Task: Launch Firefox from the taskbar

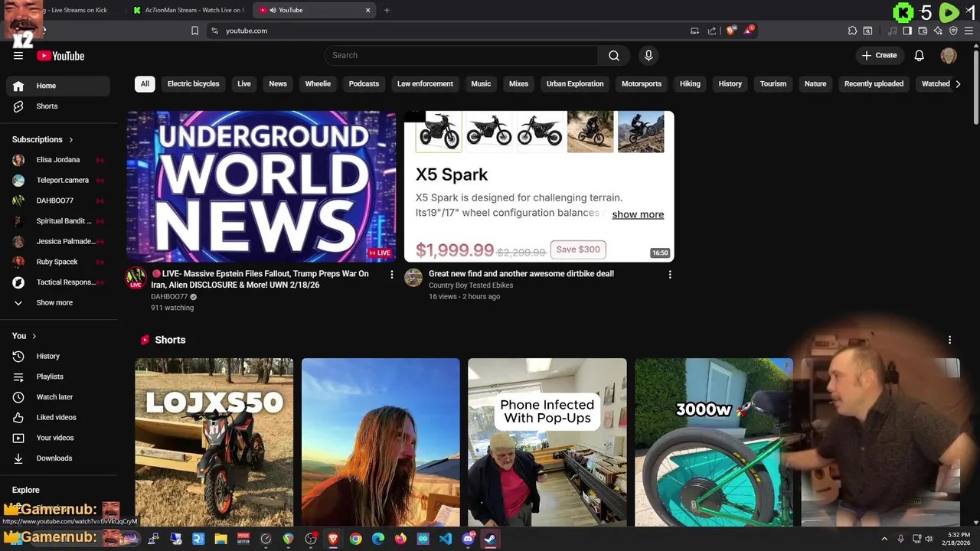Action: click(400, 539)
